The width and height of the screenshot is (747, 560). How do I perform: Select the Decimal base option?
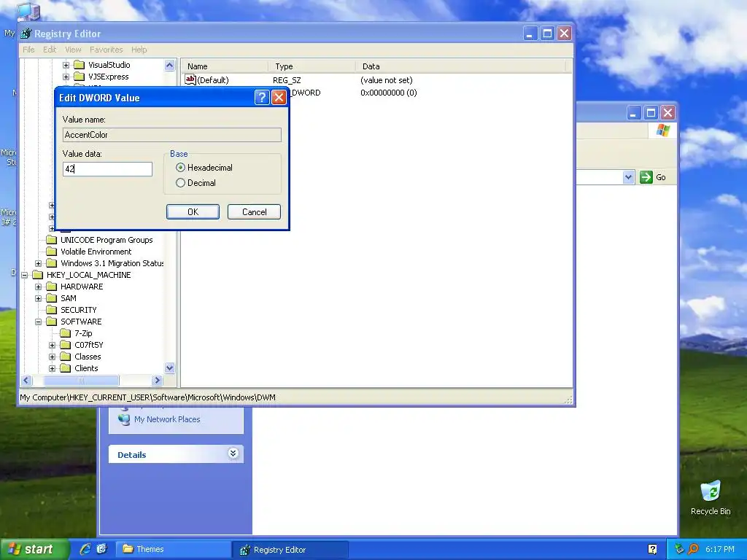pos(180,183)
